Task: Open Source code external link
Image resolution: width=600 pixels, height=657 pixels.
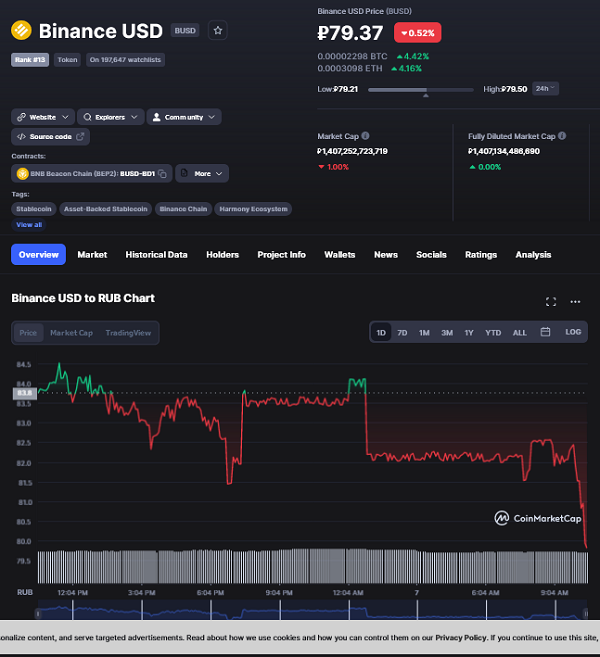Action: [x=50, y=137]
